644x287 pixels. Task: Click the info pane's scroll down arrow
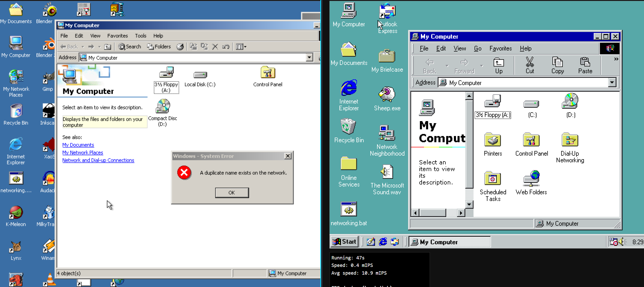tap(469, 205)
